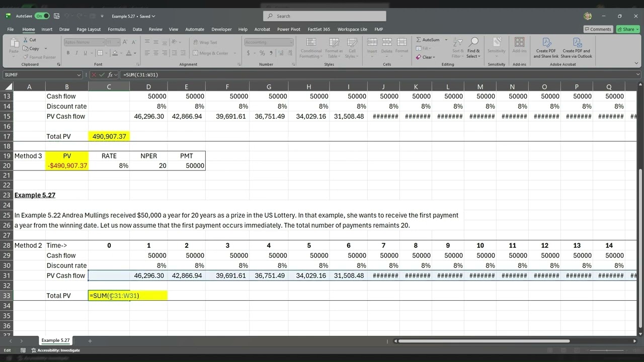
Task: Click the horizontal scrollbar thumb
Action: 485,341
